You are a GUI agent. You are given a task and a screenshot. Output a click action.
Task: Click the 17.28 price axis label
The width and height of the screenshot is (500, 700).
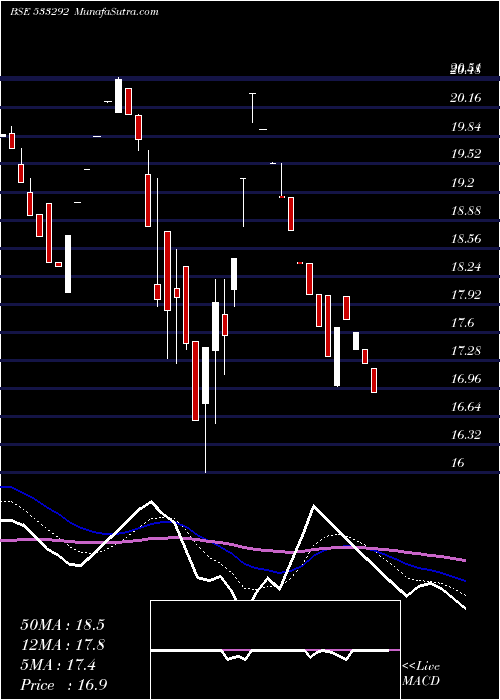tap(466, 351)
